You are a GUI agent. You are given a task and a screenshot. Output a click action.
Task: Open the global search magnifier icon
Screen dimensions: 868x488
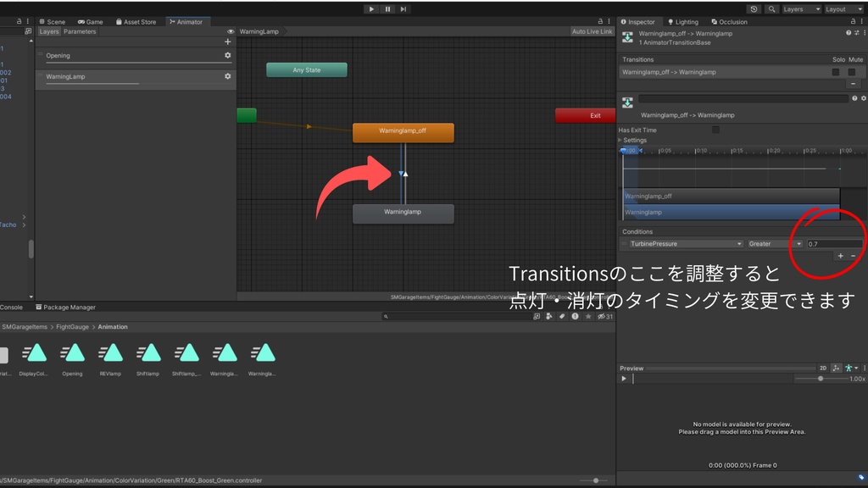coord(771,8)
